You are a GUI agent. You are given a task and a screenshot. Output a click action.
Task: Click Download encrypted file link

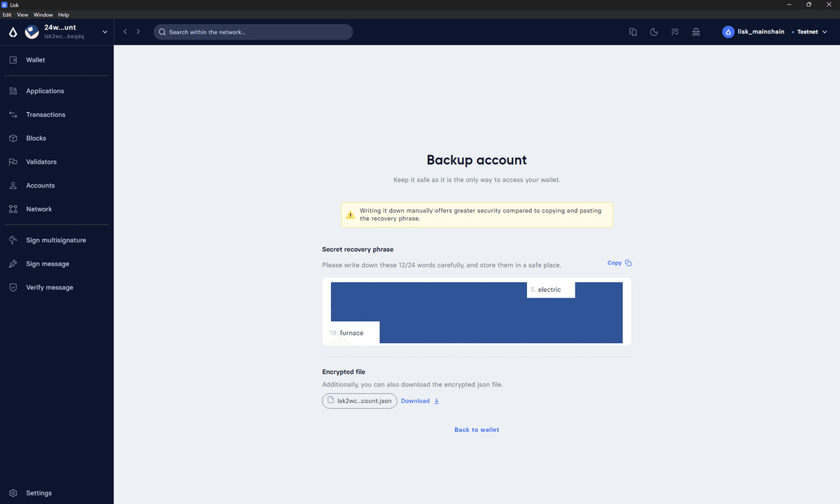click(415, 401)
